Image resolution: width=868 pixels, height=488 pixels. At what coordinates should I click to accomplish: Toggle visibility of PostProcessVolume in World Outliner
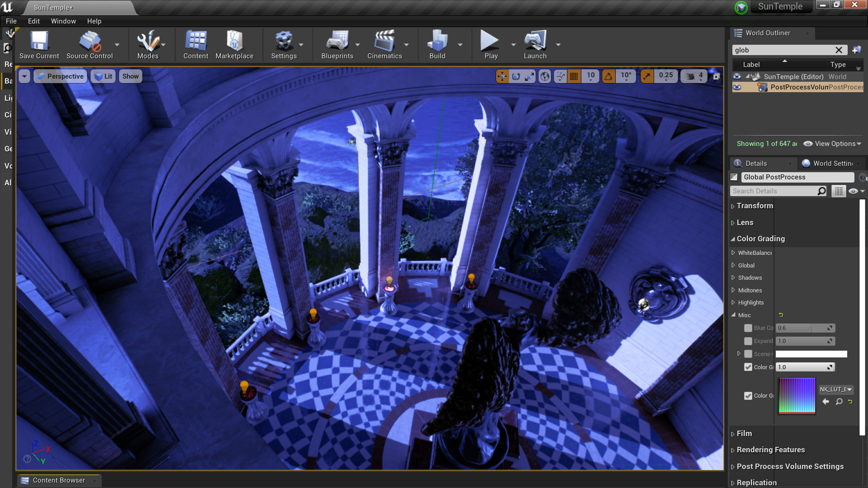click(x=736, y=87)
